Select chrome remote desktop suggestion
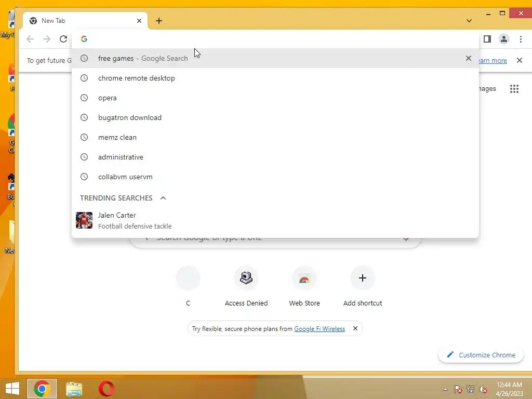The image size is (532, 399). [x=275, y=78]
